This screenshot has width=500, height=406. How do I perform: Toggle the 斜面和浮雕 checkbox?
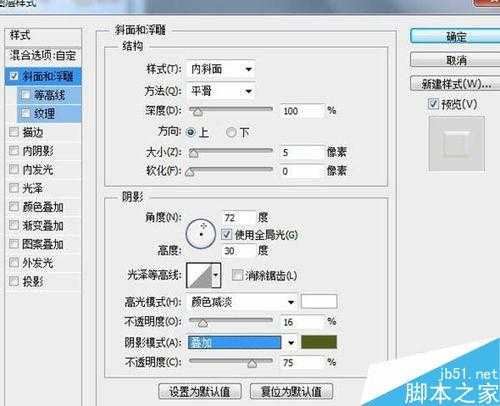[x=14, y=76]
